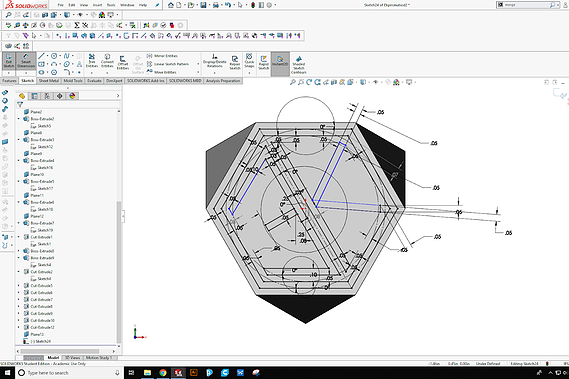Open Display/Delete Relations tool
Viewport: 569px width, 379px height.
pyautogui.click(x=214, y=61)
